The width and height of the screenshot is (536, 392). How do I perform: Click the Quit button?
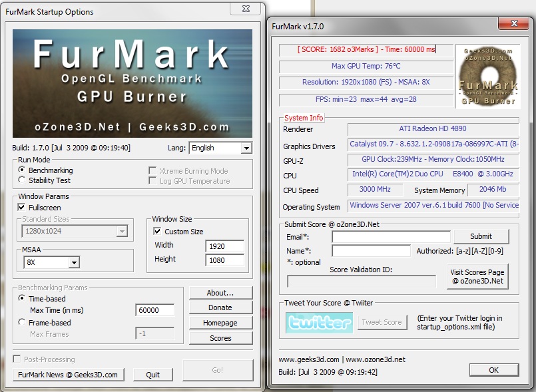[x=152, y=375]
